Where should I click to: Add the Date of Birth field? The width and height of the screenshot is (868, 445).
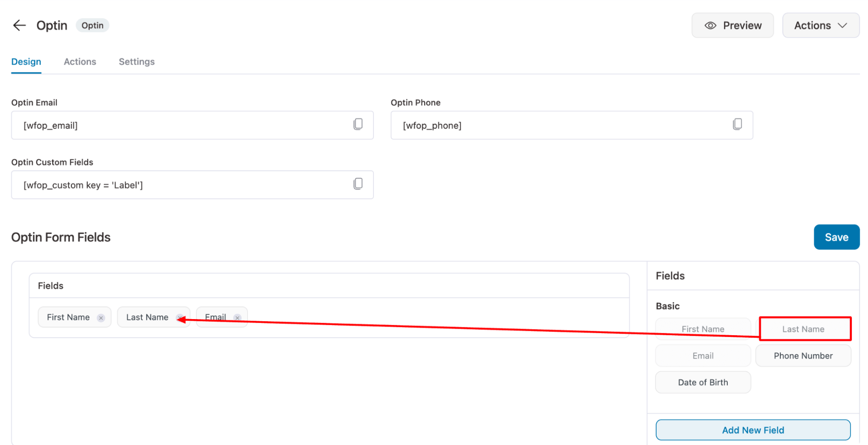tap(703, 382)
